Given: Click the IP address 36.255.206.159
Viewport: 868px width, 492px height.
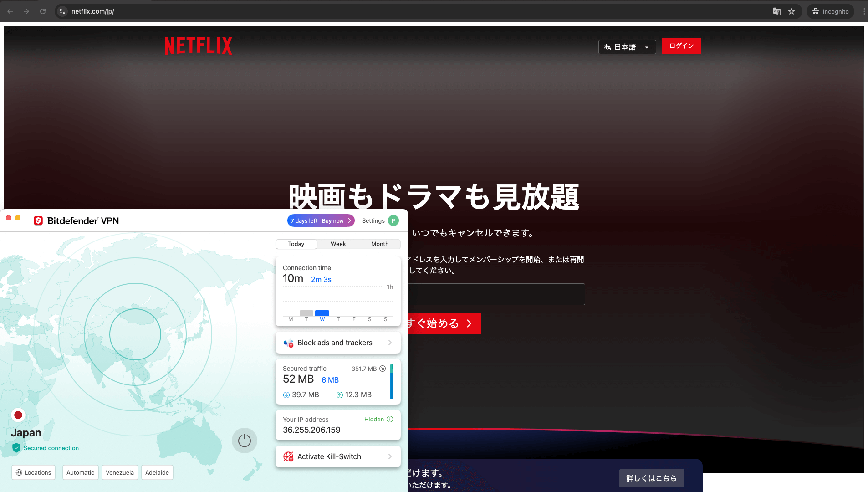Looking at the screenshot, I should pos(311,430).
